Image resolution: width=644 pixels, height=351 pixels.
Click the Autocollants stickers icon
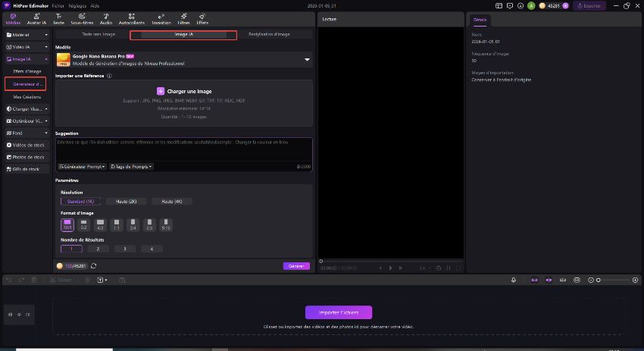coord(132,18)
